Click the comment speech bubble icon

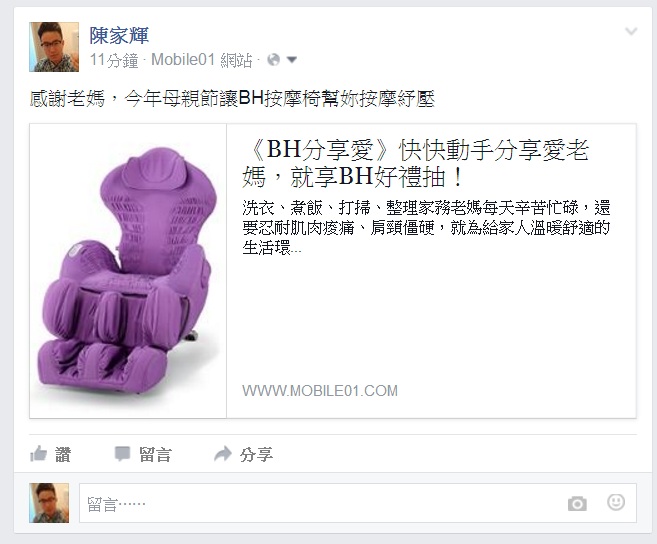pos(122,454)
